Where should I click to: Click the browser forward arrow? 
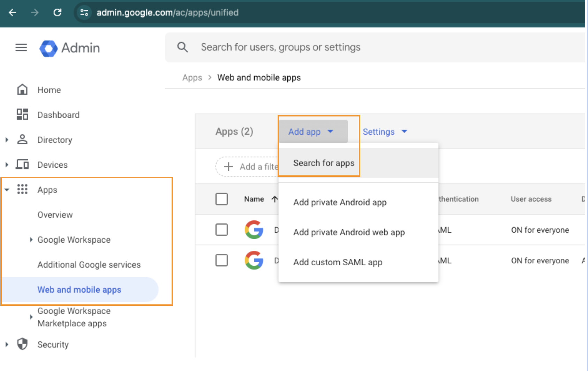click(x=35, y=13)
